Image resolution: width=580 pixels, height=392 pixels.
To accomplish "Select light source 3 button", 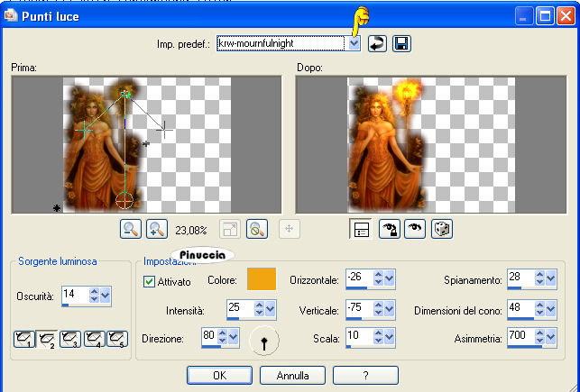I will (70, 339).
